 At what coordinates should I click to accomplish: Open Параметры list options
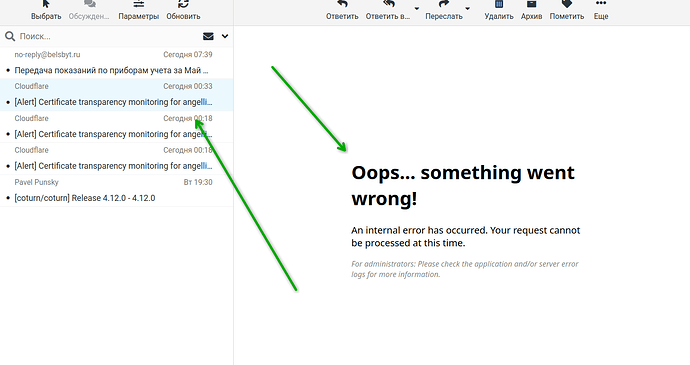[139, 10]
